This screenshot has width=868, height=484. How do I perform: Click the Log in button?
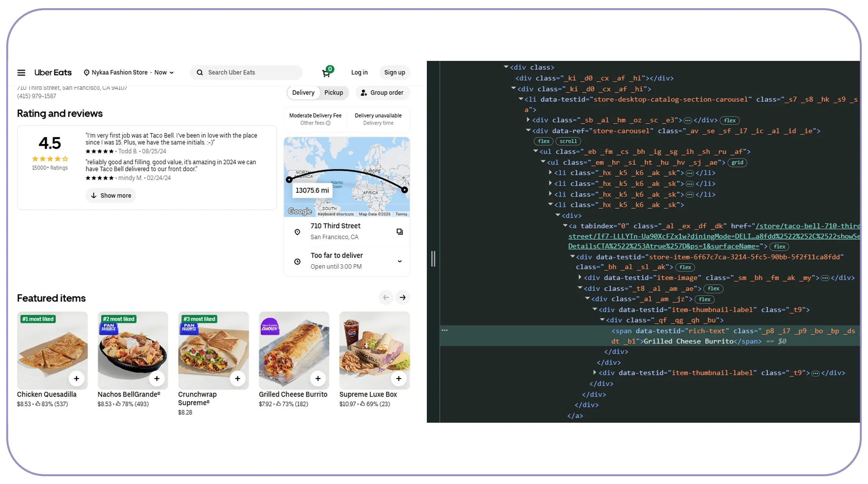(x=359, y=73)
